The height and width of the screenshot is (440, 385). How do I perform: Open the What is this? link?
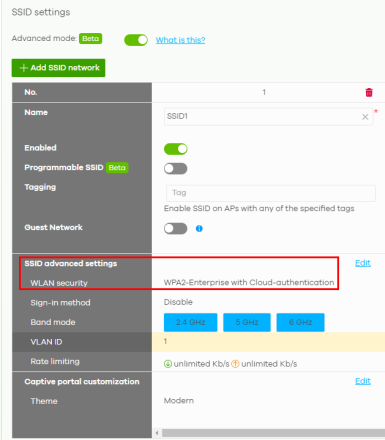(180, 40)
